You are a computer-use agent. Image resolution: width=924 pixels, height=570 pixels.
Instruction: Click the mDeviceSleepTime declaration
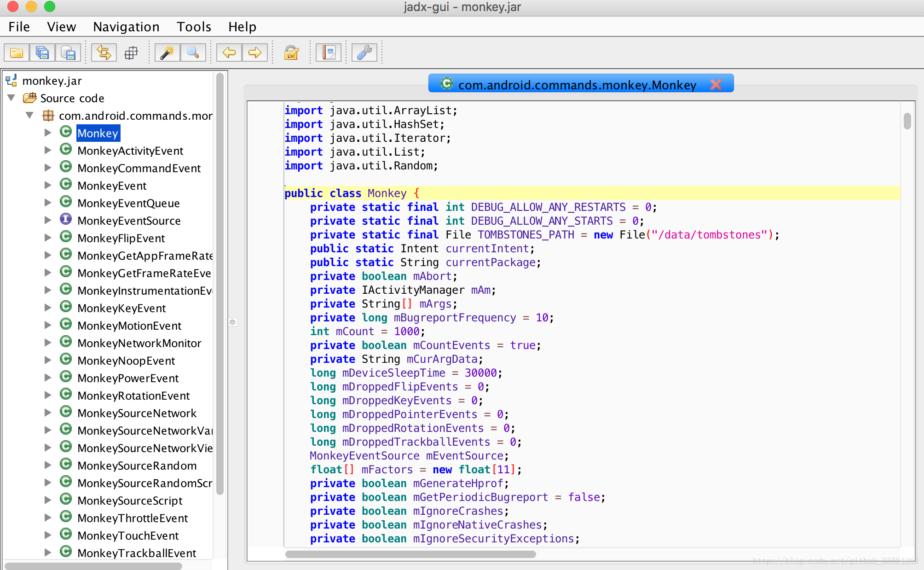pyautogui.click(x=406, y=373)
